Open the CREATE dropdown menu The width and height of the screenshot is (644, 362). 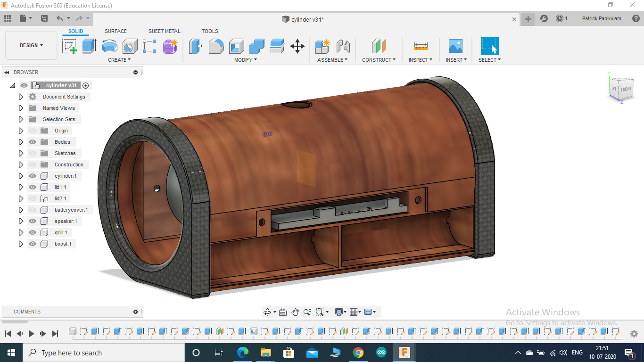click(x=119, y=60)
